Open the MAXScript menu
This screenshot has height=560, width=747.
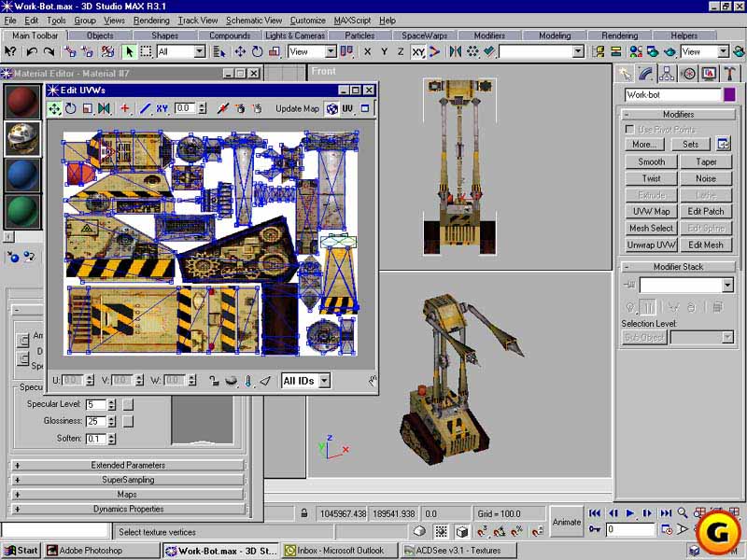352,21
